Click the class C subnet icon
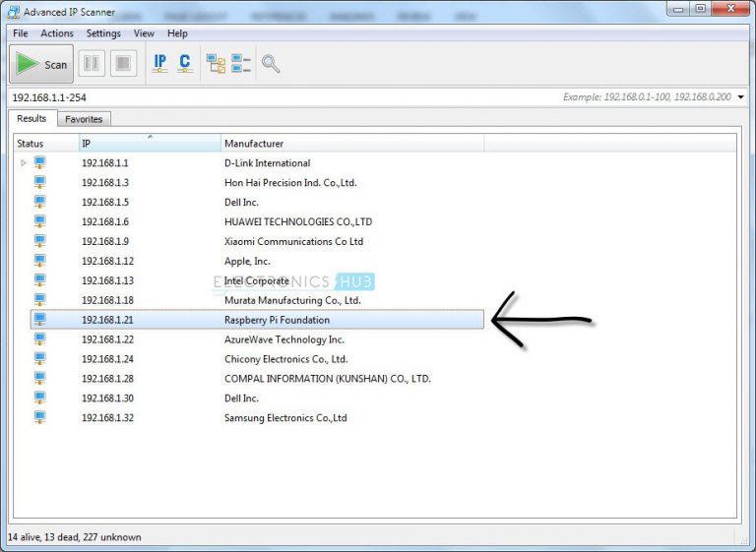This screenshot has width=756, height=552. (184, 64)
